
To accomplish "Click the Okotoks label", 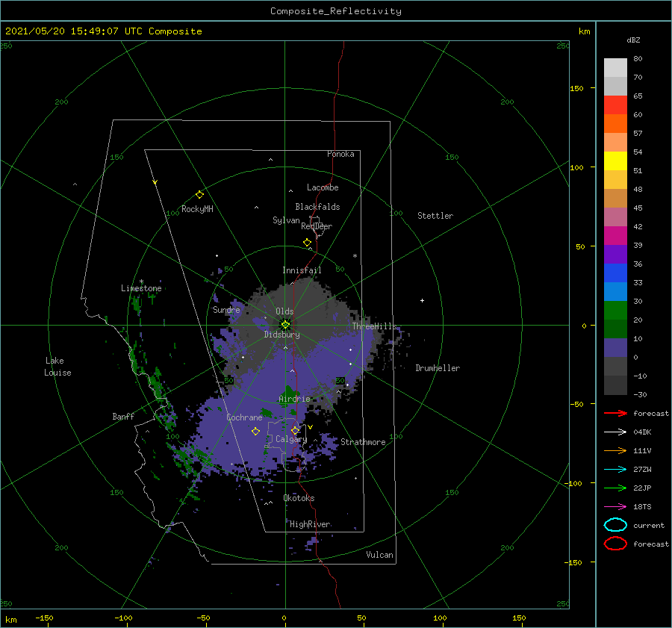I will [x=299, y=498].
